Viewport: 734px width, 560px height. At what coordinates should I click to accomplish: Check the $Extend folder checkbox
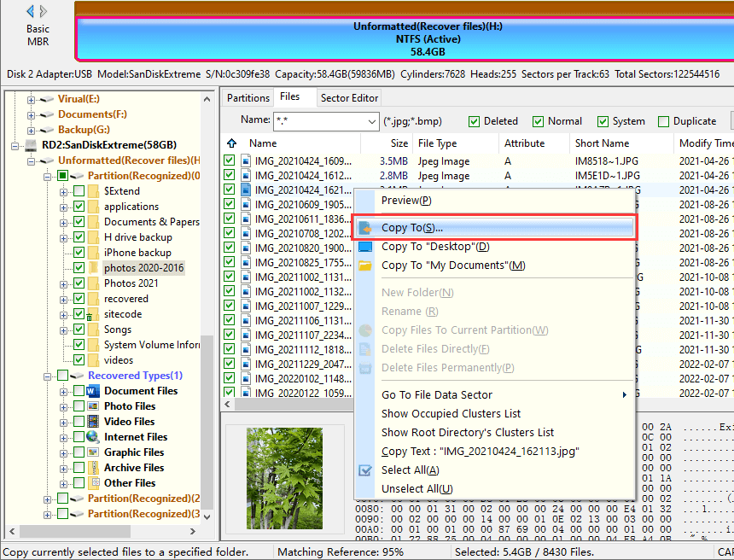pyautogui.click(x=79, y=191)
